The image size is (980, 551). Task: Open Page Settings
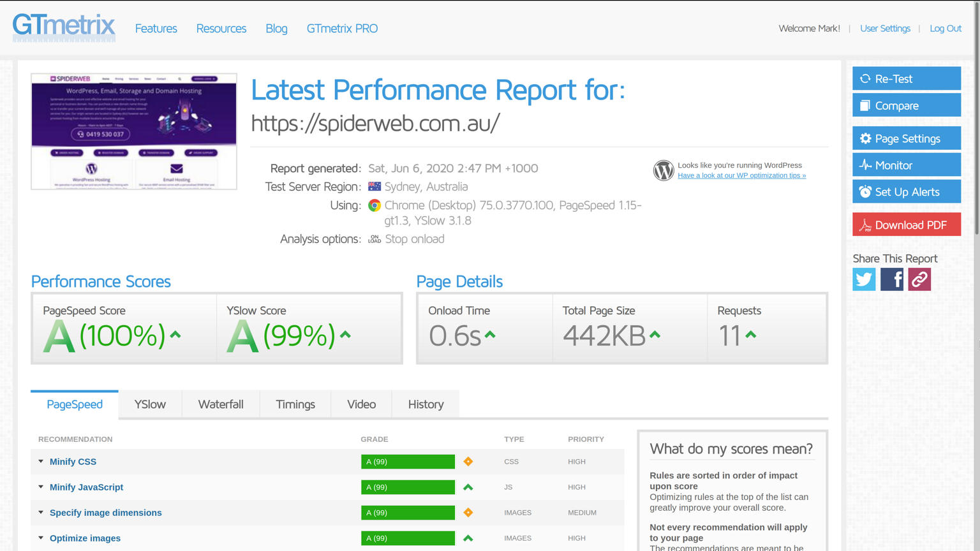coord(907,138)
